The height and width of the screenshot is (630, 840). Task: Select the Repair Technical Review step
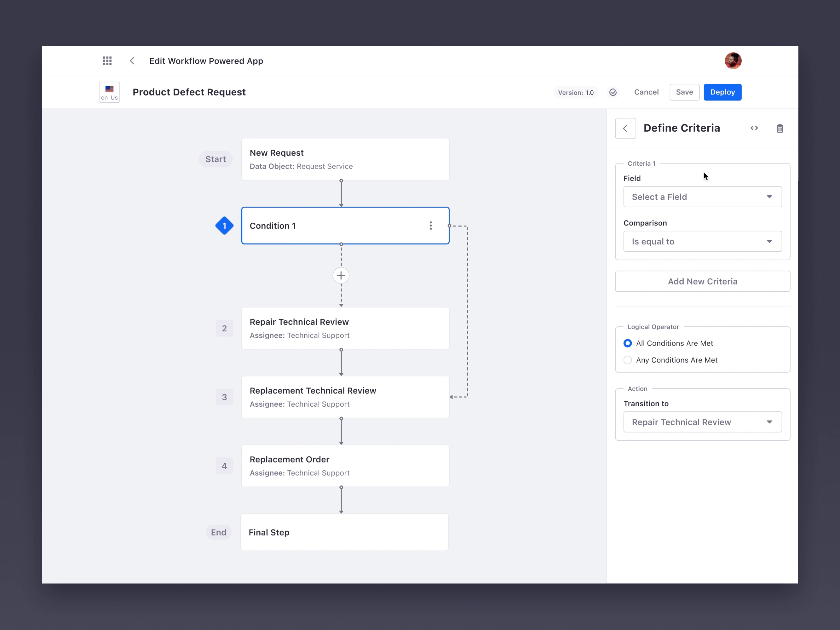pos(345,328)
